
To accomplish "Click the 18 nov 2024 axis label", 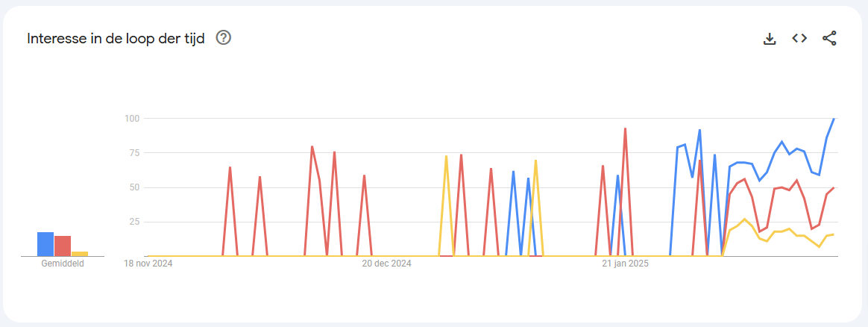I will 148,264.
